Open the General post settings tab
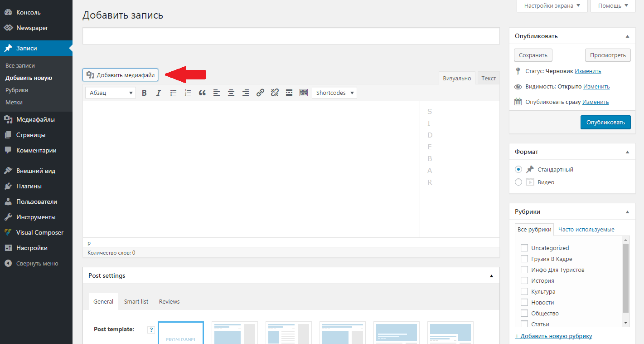 [x=103, y=301]
